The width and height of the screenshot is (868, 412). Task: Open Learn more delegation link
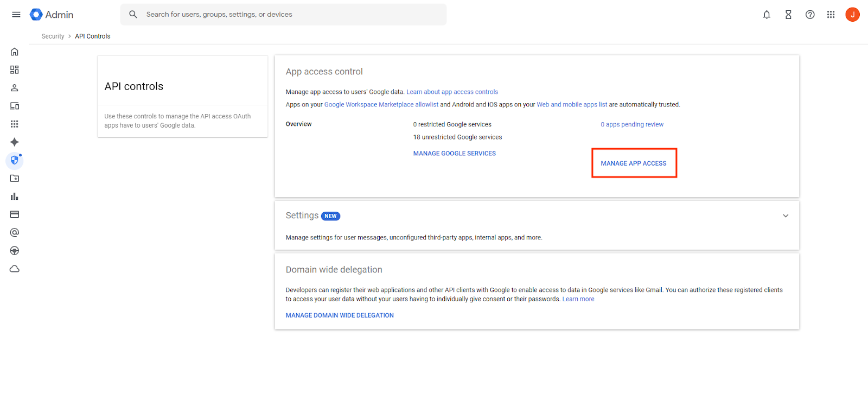click(578, 299)
